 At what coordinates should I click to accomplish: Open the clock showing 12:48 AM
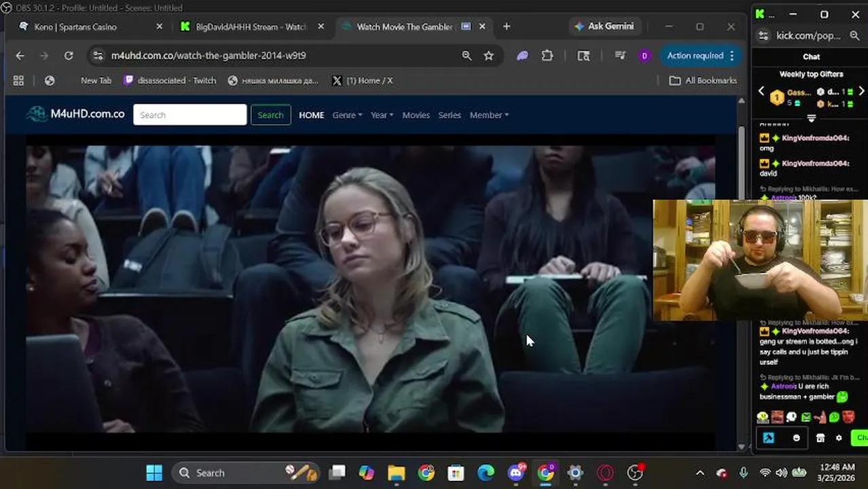coord(837,473)
